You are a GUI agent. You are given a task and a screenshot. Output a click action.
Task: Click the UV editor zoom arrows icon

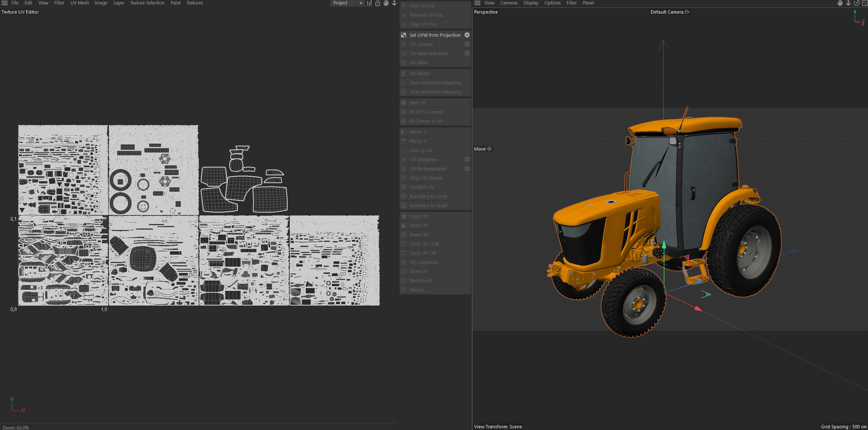point(394,3)
